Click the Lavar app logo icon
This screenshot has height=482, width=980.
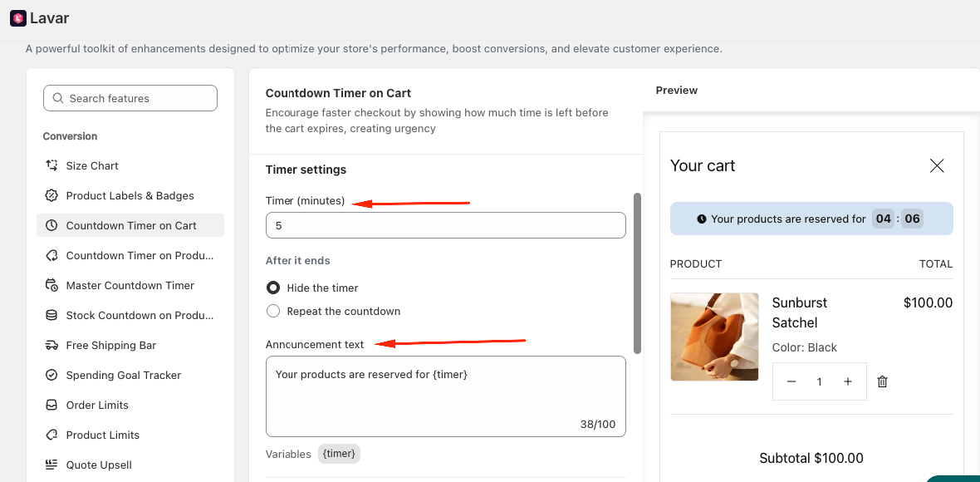pyautogui.click(x=18, y=19)
